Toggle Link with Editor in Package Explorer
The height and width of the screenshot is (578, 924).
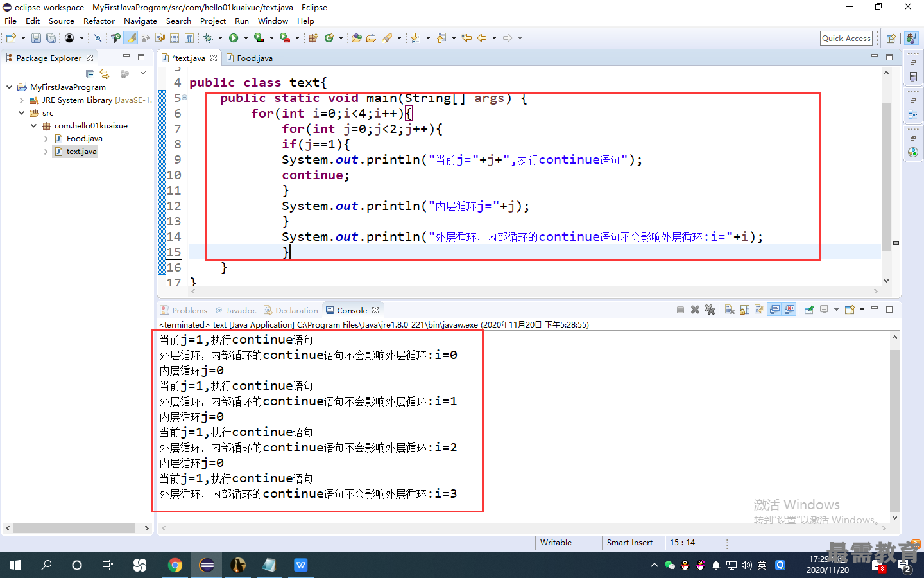(105, 74)
